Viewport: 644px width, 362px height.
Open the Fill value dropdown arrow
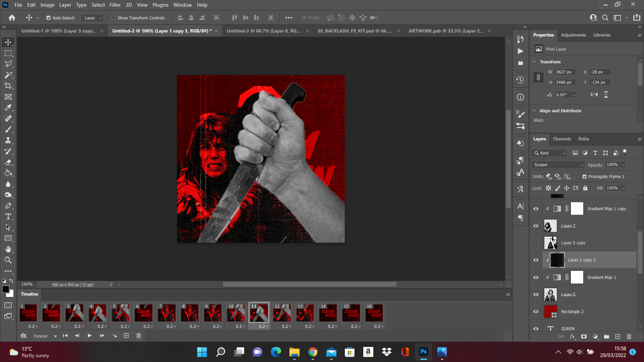[623, 188]
